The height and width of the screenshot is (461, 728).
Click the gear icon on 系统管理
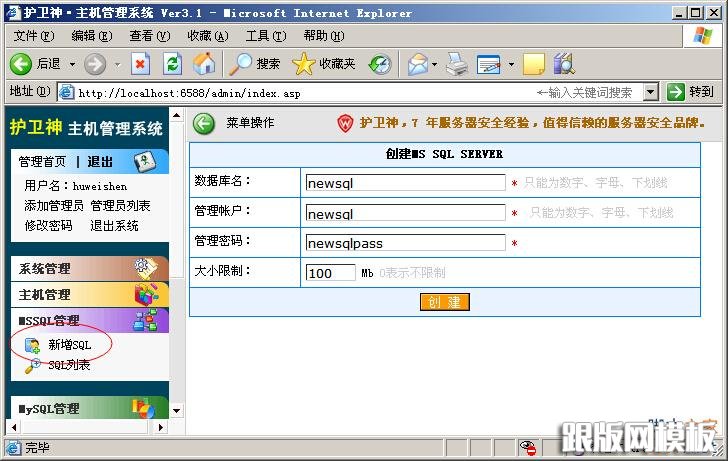(x=145, y=268)
